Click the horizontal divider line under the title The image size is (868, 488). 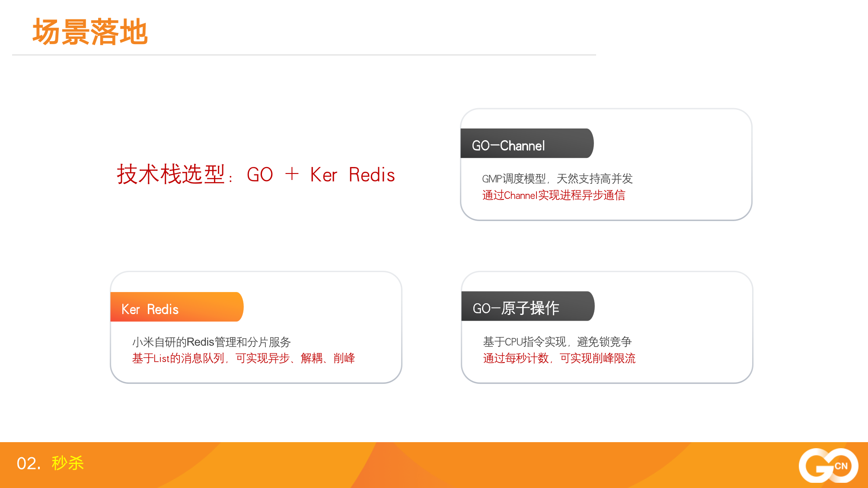pyautogui.click(x=304, y=55)
